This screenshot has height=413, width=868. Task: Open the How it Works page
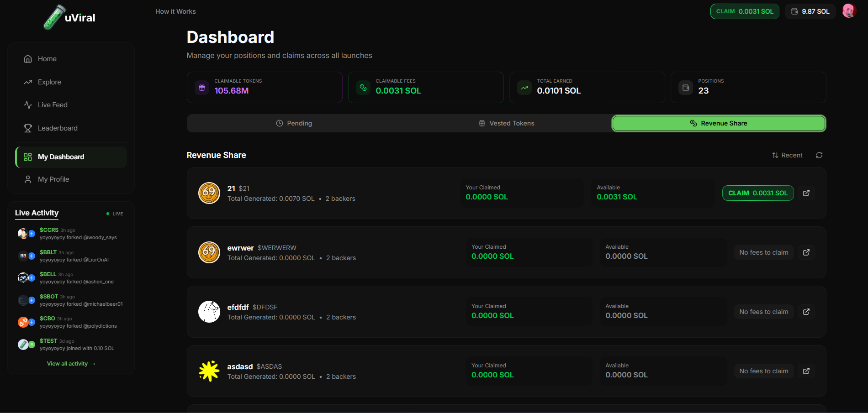click(x=175, y=11)
